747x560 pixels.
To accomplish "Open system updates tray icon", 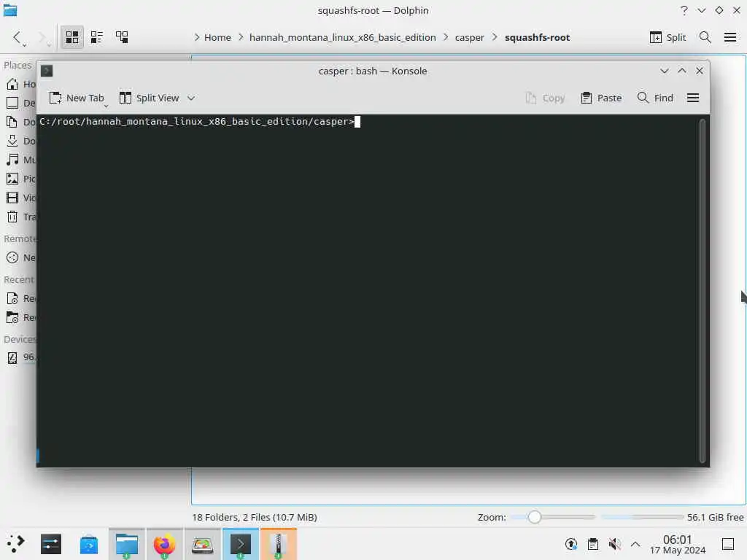I will [x=570, y=544].
